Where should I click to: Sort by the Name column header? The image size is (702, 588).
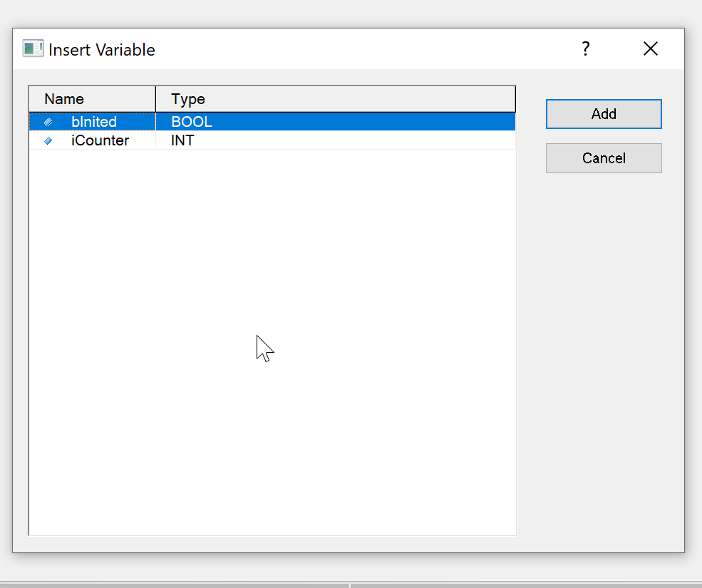point(92,99)
